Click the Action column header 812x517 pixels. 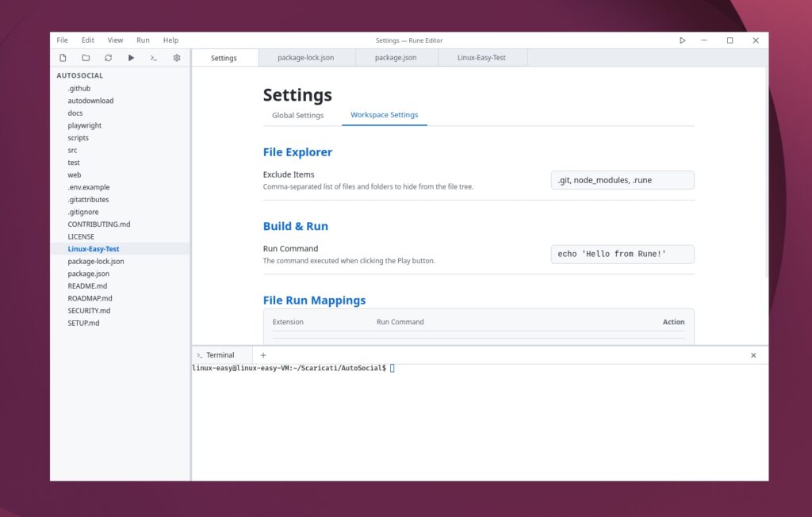pos(674,322)
